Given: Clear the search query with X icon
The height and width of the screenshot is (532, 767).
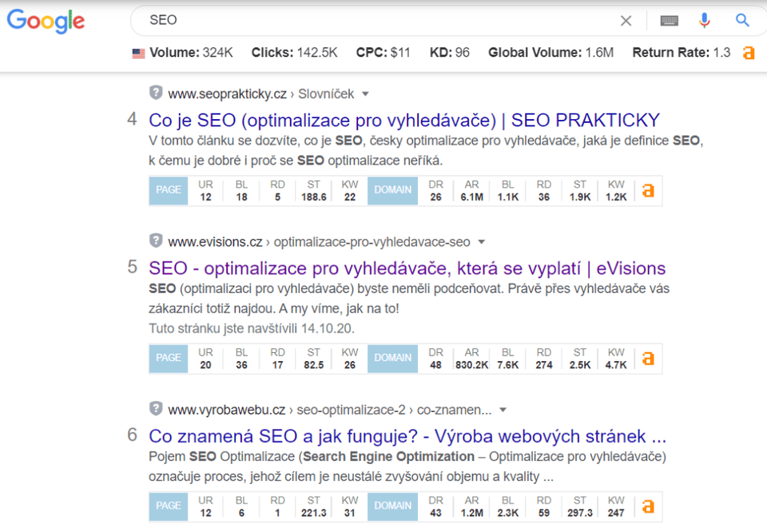Looking at the screenshot, I should [626, 21].
